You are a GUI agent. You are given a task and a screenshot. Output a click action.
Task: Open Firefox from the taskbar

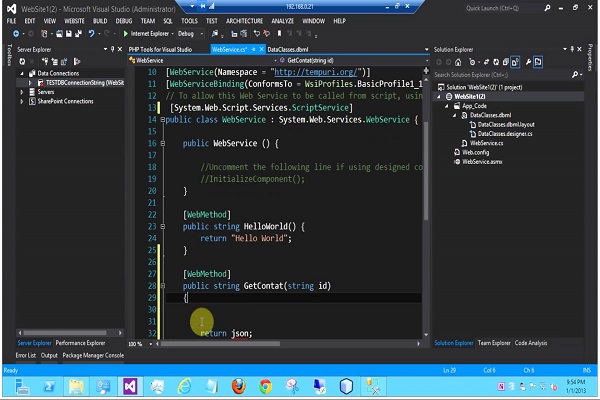(239, 386)
